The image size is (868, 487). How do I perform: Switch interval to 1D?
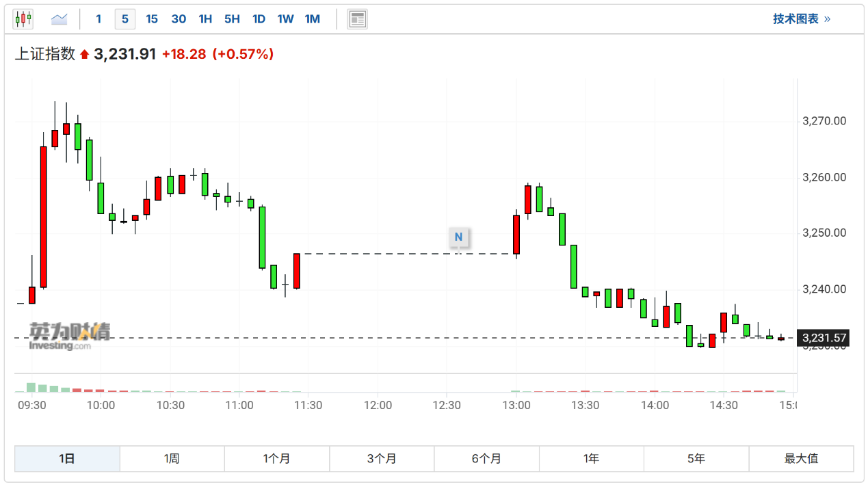(x=259, y=19)
